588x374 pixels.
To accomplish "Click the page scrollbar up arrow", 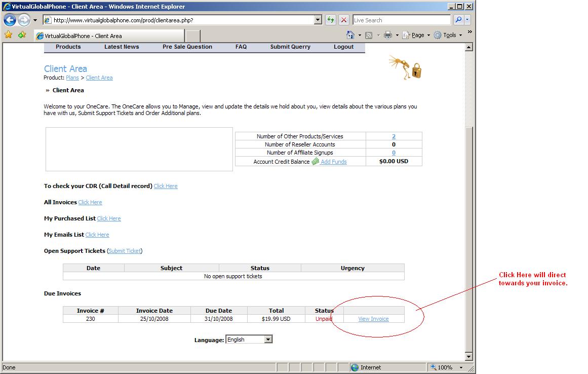I will pos(469,47).
